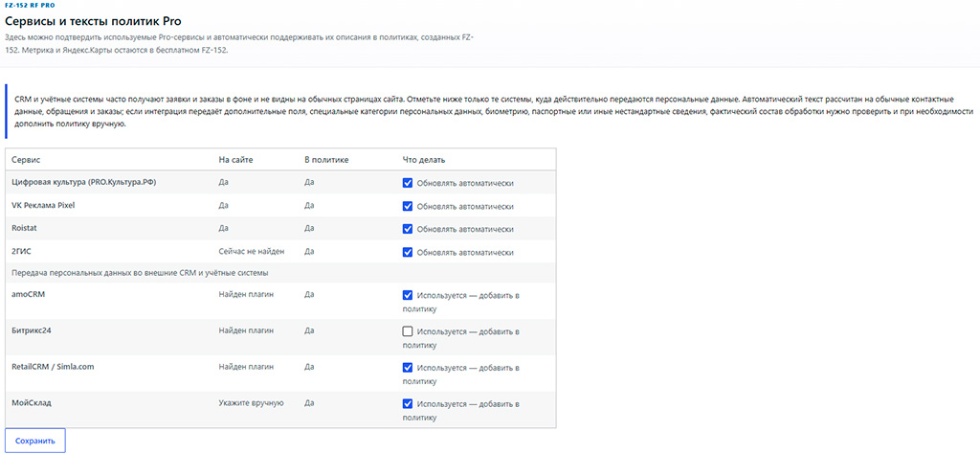
Task: Select the amoCRM service name
Action: 28,295
